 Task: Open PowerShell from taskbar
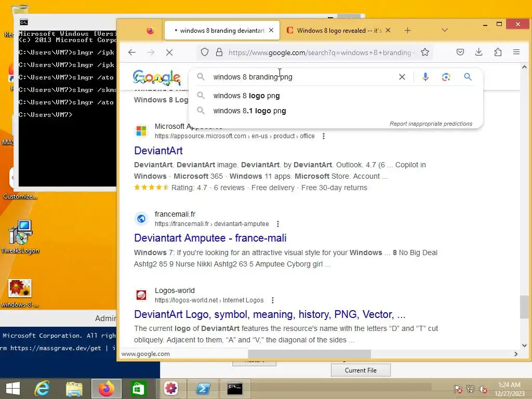(x=203, y=389)
